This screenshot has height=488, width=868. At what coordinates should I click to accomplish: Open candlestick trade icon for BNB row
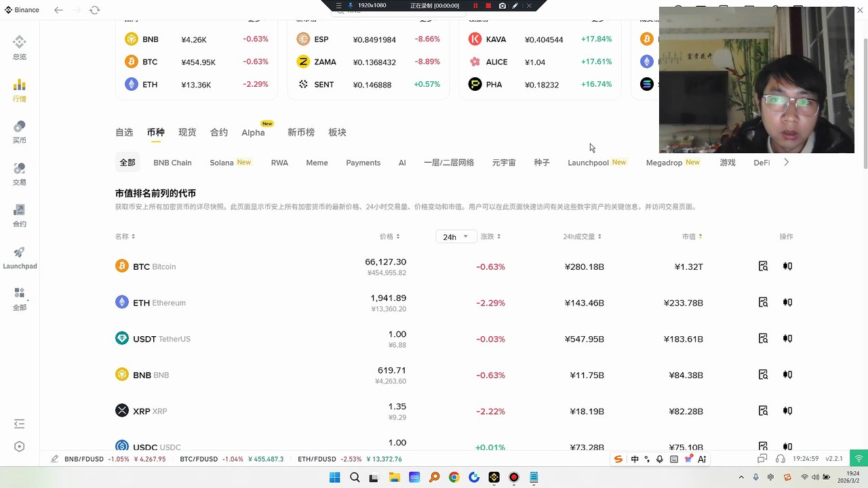[x=787, y=374]
